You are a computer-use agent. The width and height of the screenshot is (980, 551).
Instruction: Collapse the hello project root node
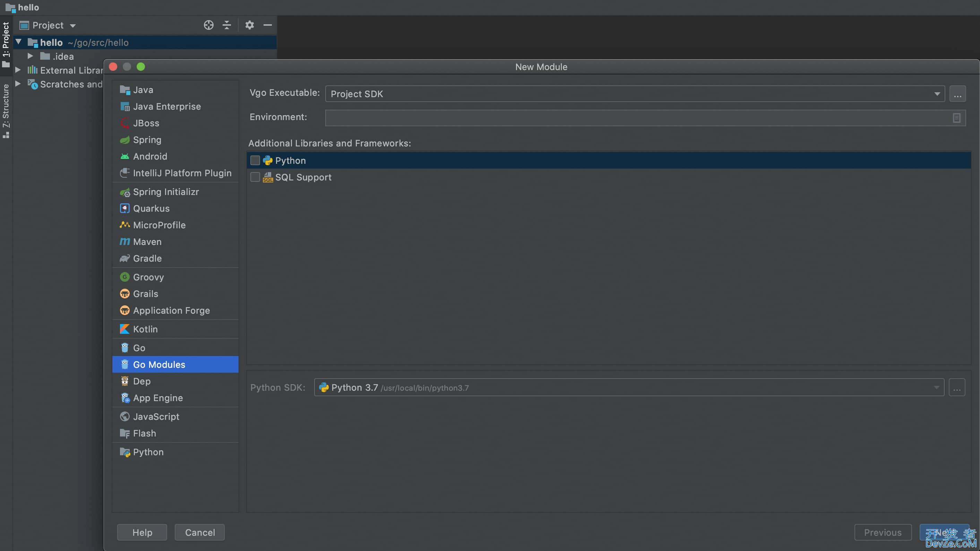(x=19, y=42)
